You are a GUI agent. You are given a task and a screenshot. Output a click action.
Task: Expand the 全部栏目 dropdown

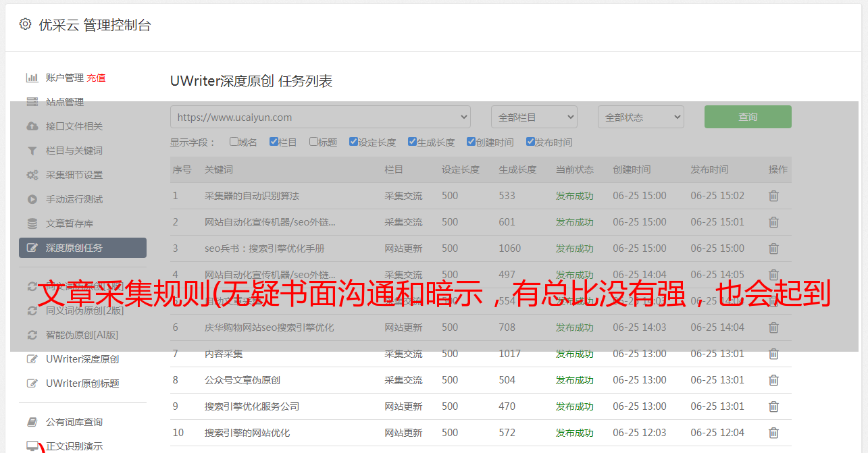pyautogui.click(x=534, y=117)
